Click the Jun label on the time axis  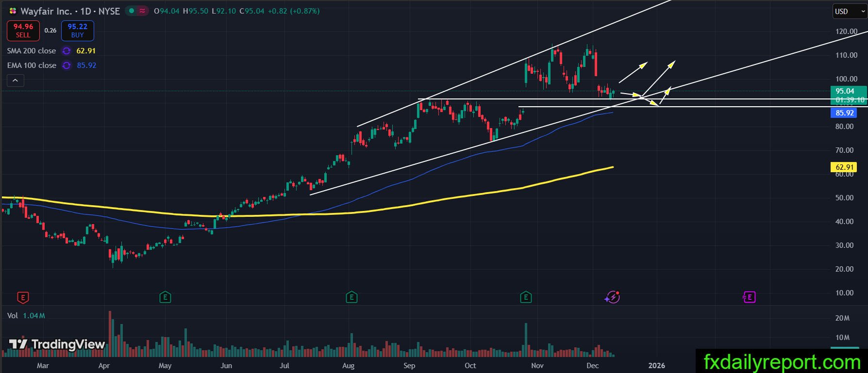226,366
